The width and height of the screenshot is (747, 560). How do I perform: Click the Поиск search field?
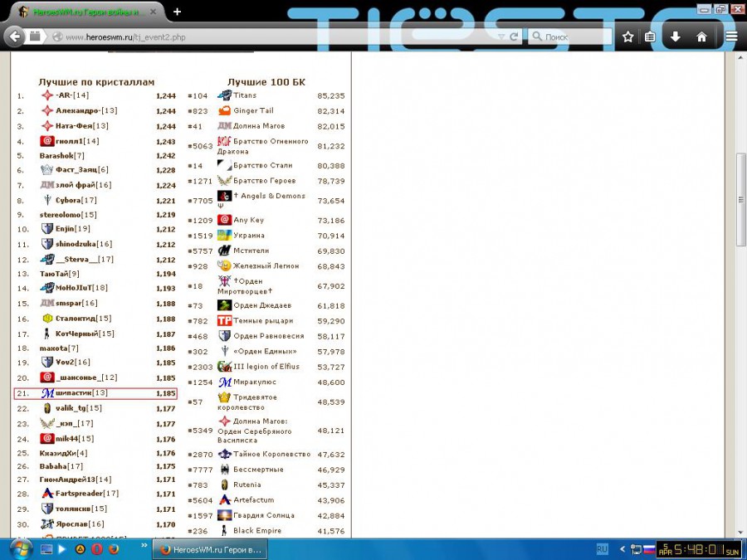569,37
